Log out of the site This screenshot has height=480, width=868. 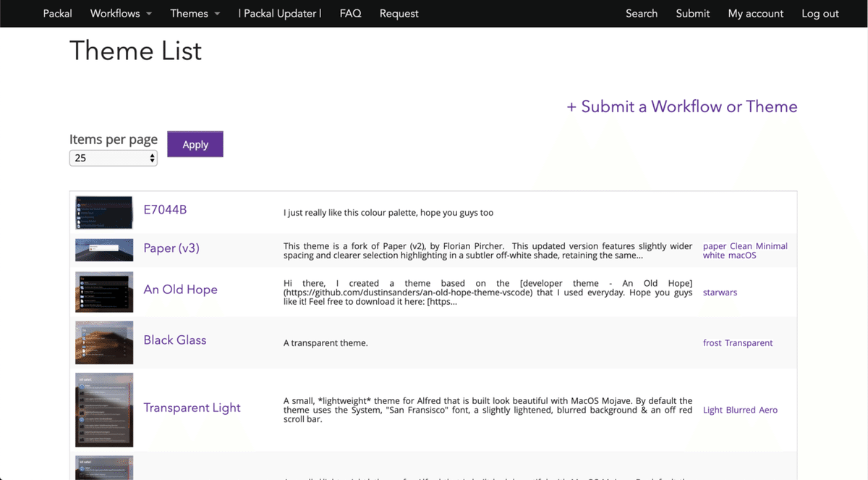(820, 13)
